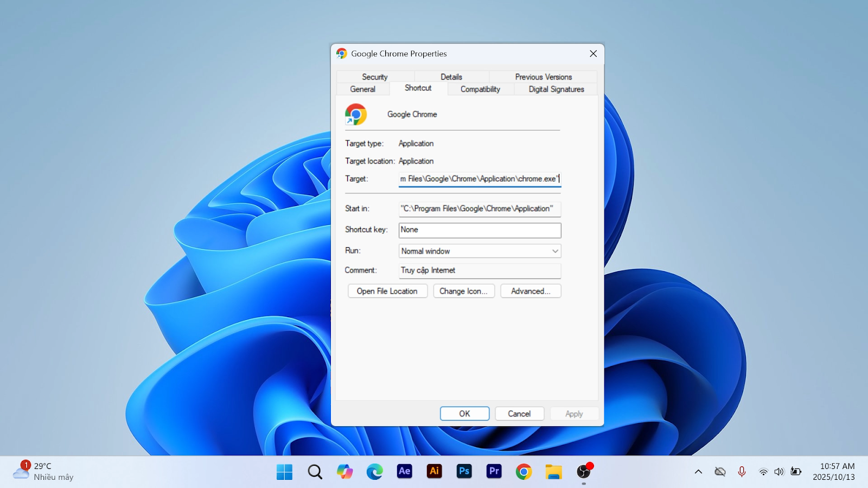Open the Copilot taskbar icon
The height and width of the screenshot is (488, 868).
(x=344, y=472)
